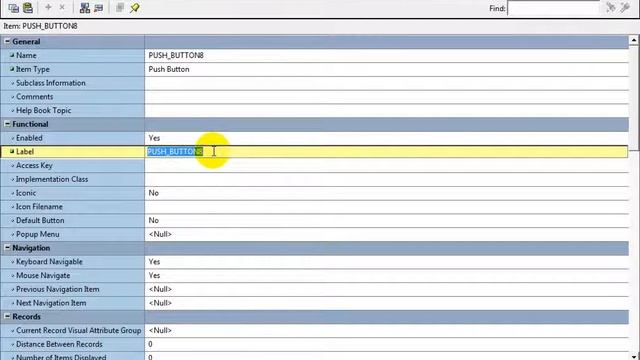Click Previous Navigation Item <Null> value

click(160, 289)
